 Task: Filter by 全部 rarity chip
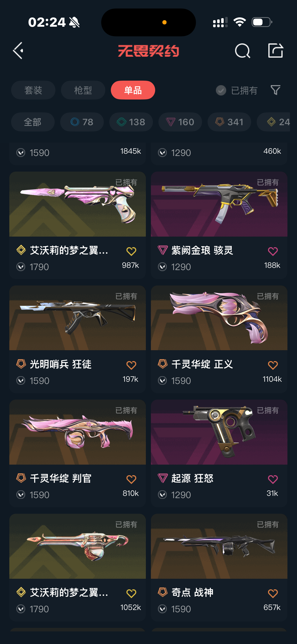(33, 122)
